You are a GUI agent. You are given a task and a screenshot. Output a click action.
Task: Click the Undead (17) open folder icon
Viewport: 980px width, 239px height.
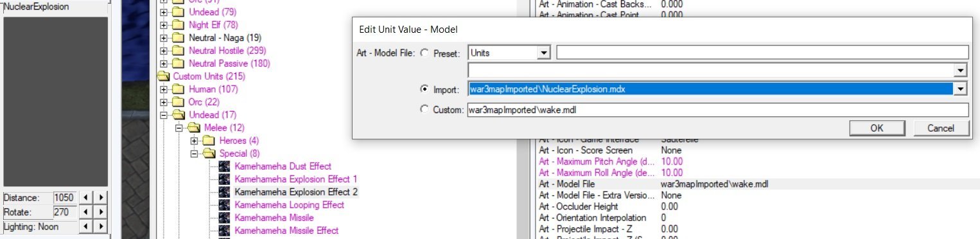click(x=179, y=115)
